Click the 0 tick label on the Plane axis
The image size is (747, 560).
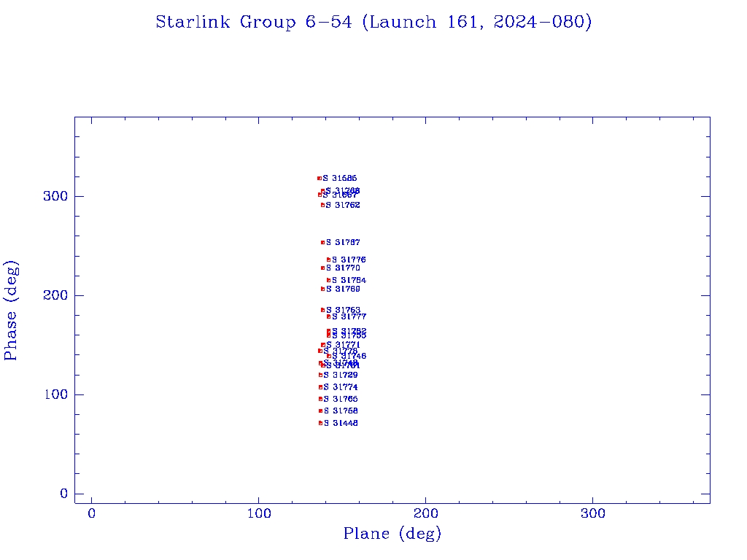[91, 513]
